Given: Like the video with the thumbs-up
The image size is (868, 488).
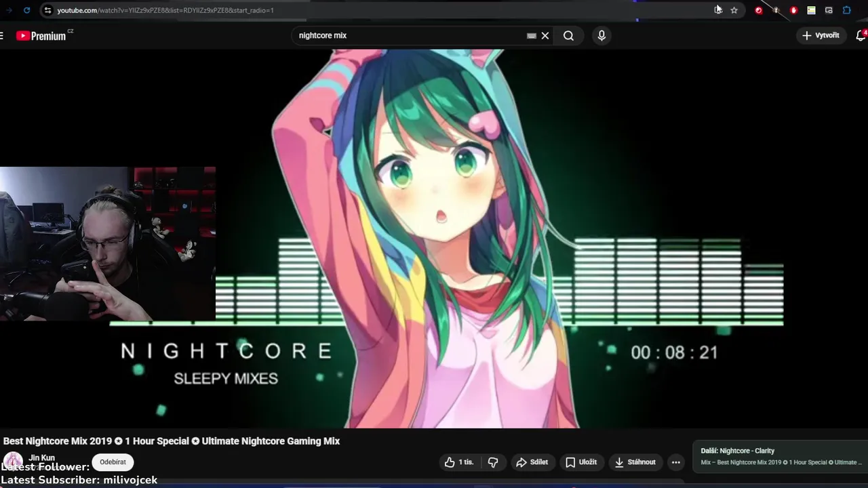Looking at the screenshot, I should [459, 462].
